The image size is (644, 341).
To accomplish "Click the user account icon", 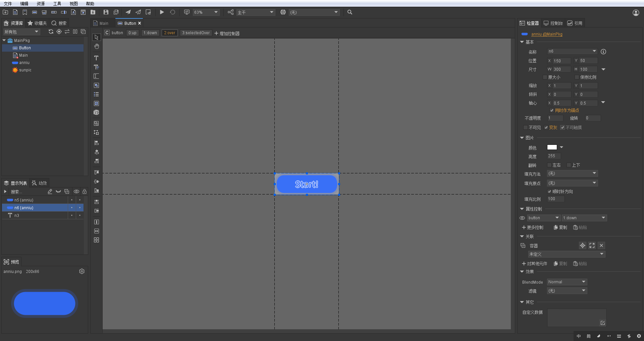I will pyautogui.click(x=636, y=13).
